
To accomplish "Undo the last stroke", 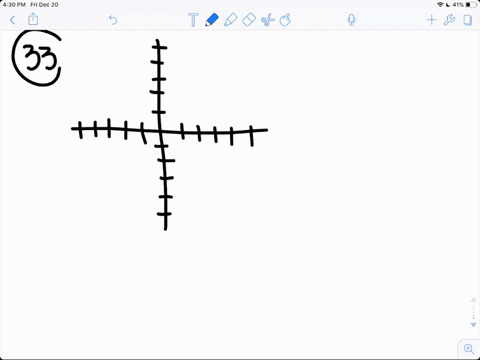I will [113, 20].
